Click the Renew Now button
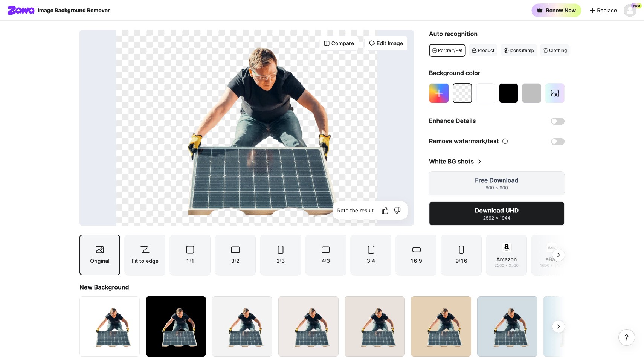Screen dimensions: 644x357 pos(556,11)
